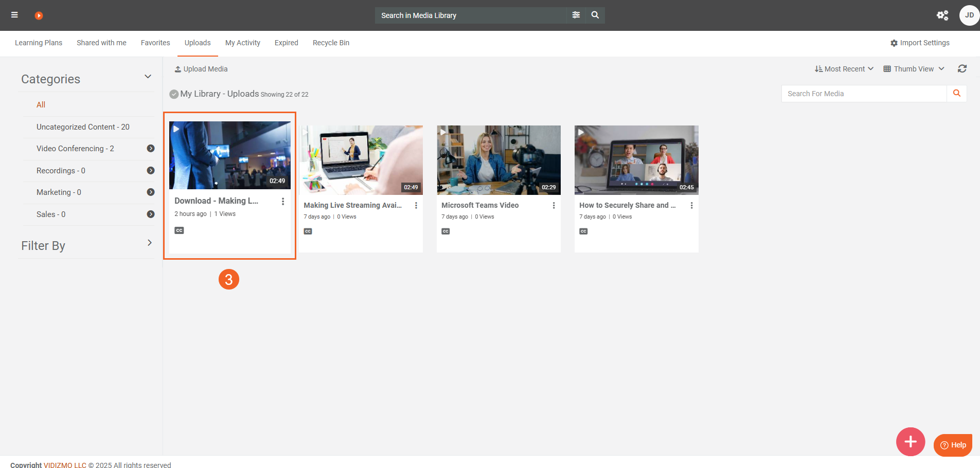Switch to the Recycle Bin tab
The image size is (980, 468).
pyautogui.click(x=331, y=43)
